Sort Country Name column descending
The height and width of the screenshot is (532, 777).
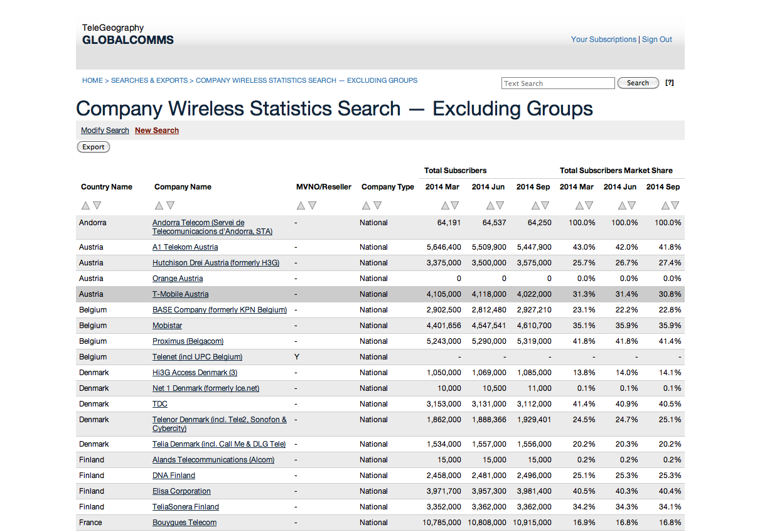click(97, 205)
